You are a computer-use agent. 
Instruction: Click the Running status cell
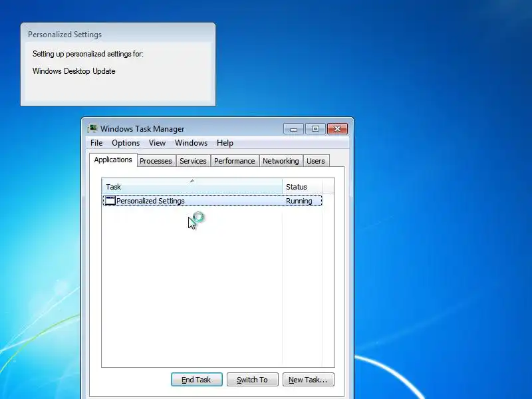point(299,201)
